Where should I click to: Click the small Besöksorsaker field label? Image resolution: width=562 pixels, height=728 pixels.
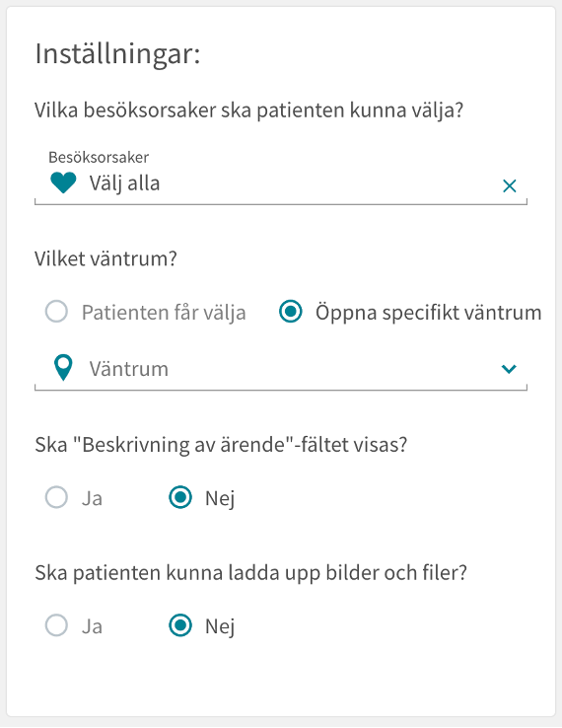tap(99, 158)
